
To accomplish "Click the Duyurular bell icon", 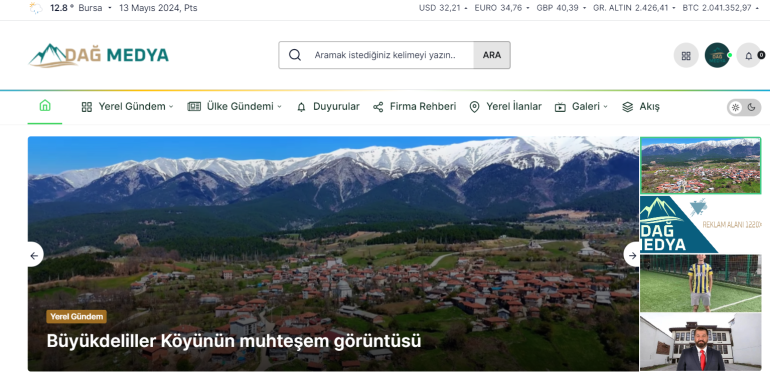I will coord(301,107).
